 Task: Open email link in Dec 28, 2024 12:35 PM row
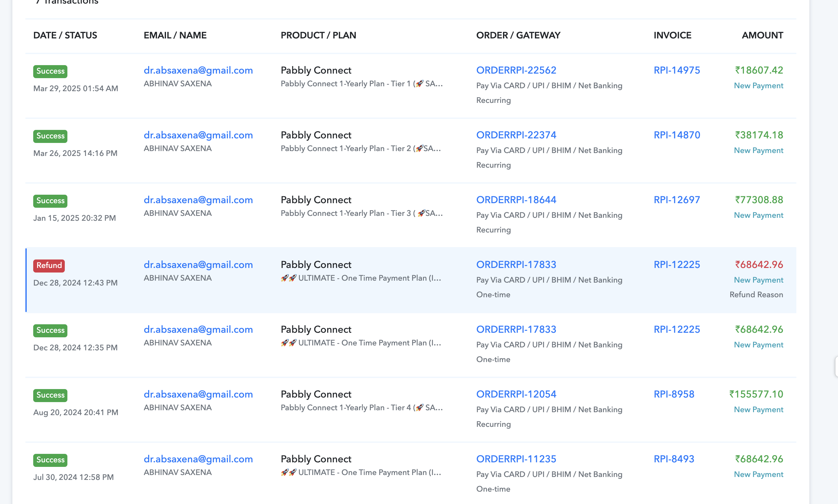click(x=198, y=330)
